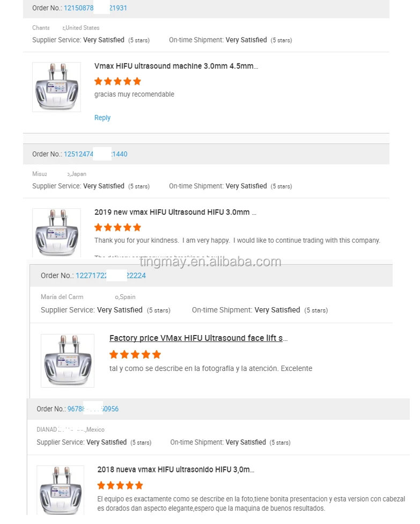Open the order number ending in 60956

pos(92,409)
